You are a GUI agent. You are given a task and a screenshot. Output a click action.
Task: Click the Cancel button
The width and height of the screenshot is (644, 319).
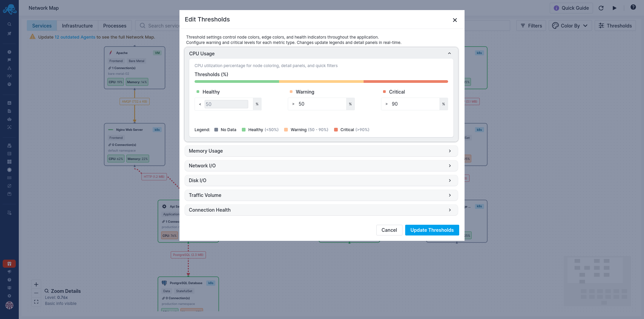click(389, 230)
